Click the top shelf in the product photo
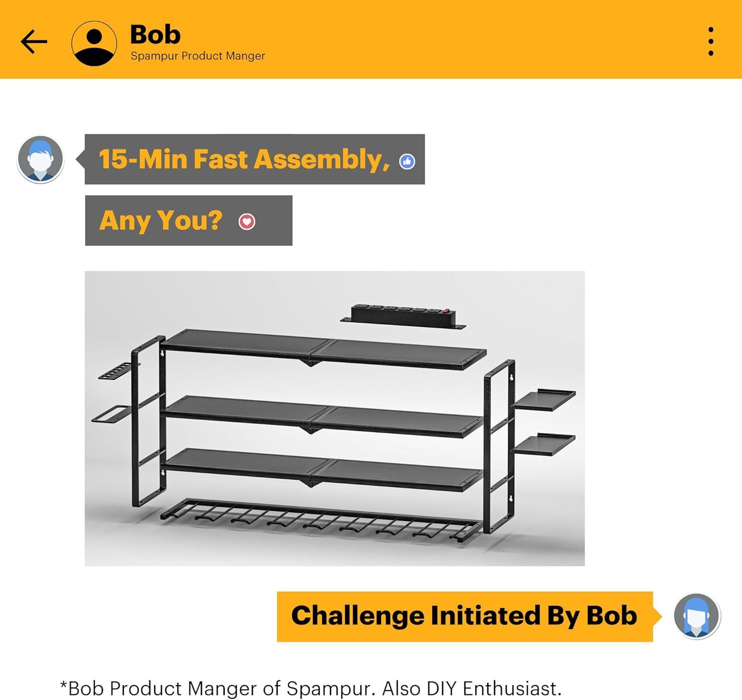742x700 pixels. point(324,349)
